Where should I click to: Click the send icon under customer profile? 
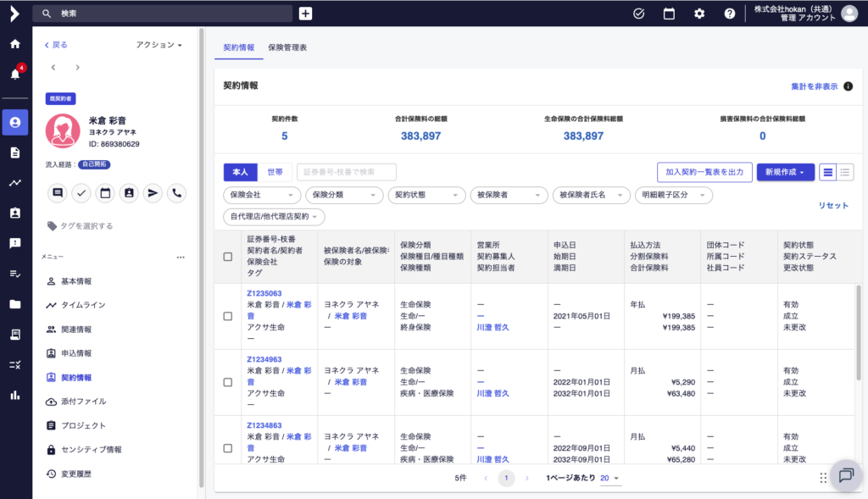pyautogui.click(x=153, y=193)
